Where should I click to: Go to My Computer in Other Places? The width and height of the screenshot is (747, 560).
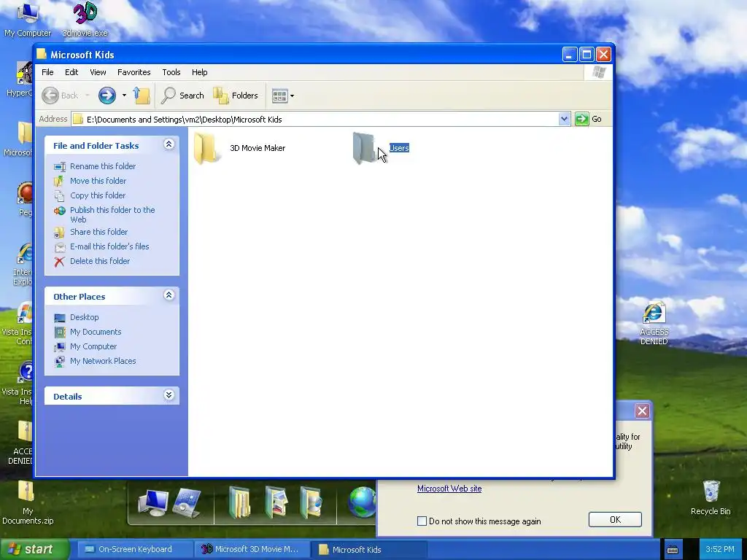point(93,346)
